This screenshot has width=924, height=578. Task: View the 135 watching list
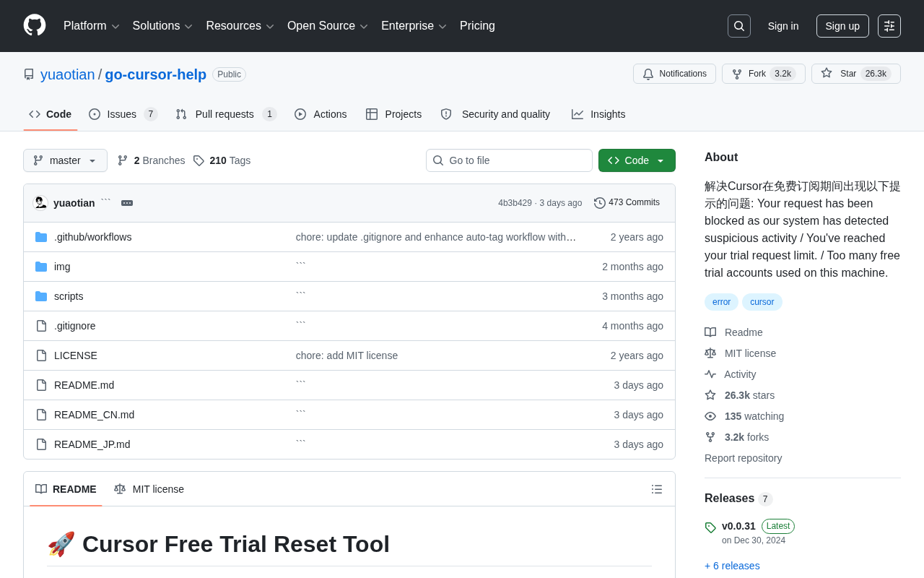pyautogui.click(x=754, y=416)
